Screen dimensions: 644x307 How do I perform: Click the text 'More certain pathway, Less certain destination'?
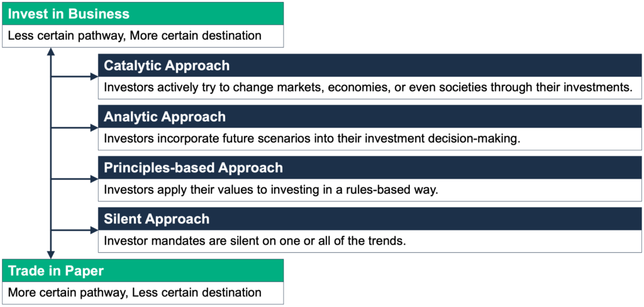pos(135,293)
